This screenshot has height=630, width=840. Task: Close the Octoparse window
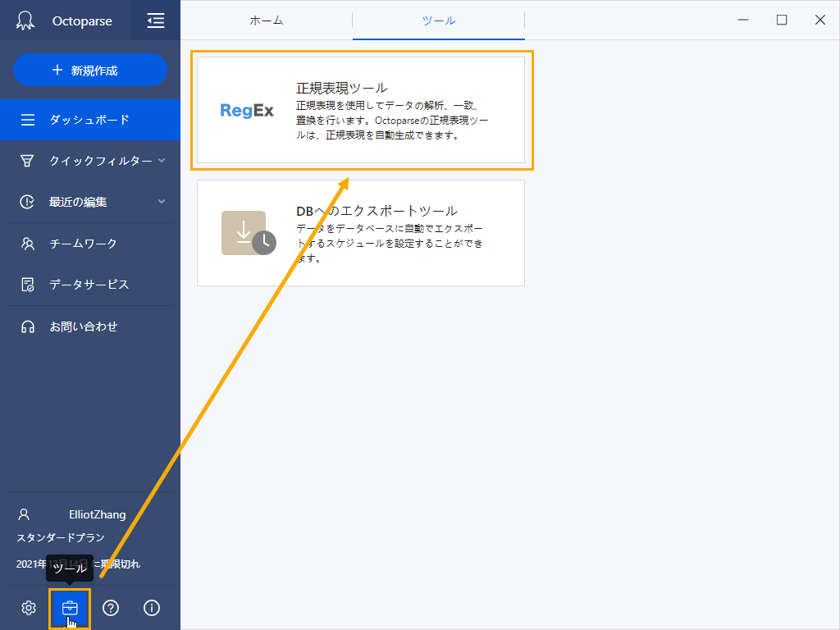pos(820,20)
